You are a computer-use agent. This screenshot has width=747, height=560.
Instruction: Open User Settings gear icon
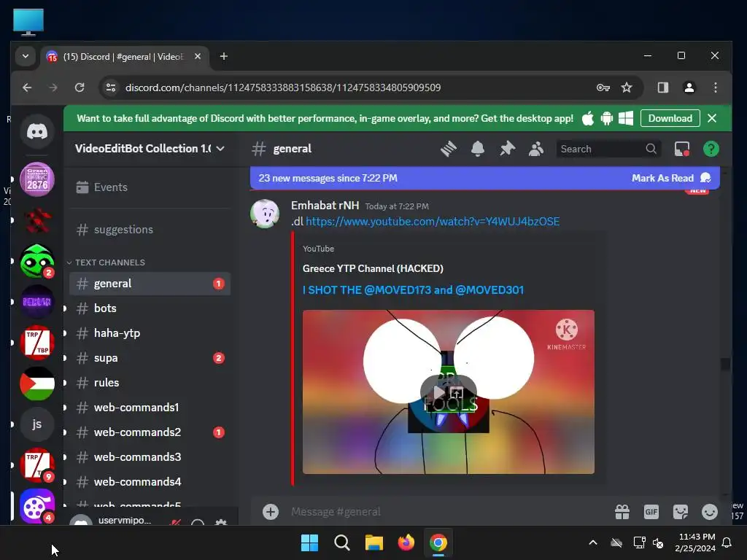click(221, 524)
